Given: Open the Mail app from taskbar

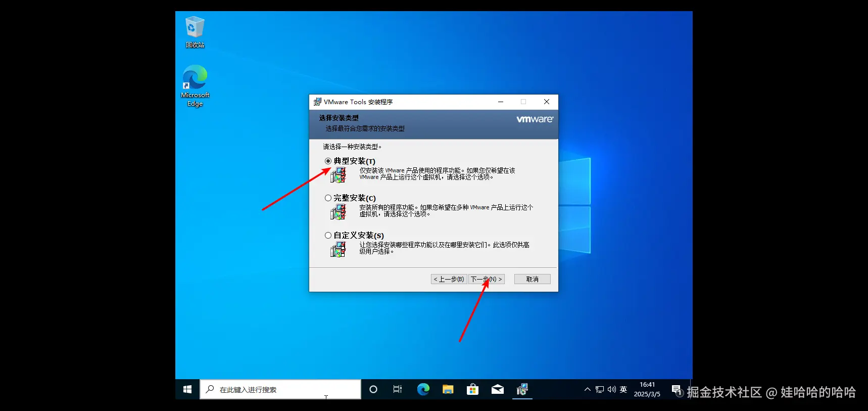Looking at the screenshot, I should click(497, 389).
